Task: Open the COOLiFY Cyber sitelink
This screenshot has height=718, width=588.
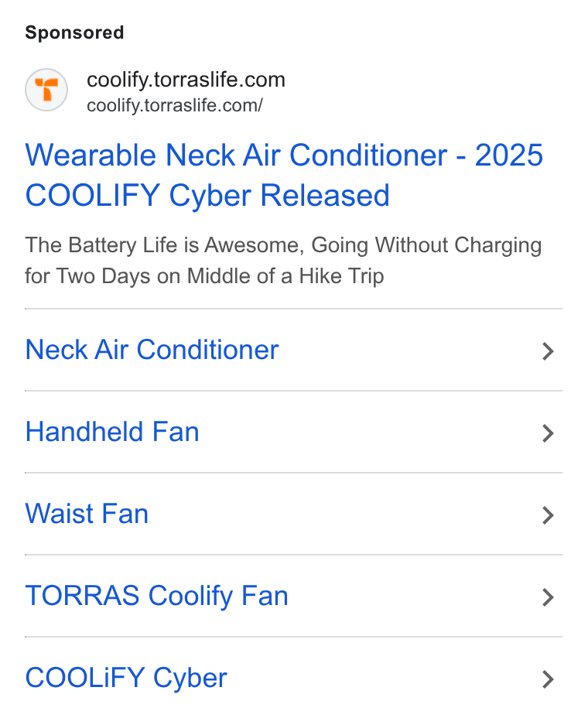Action: [126, 678]
